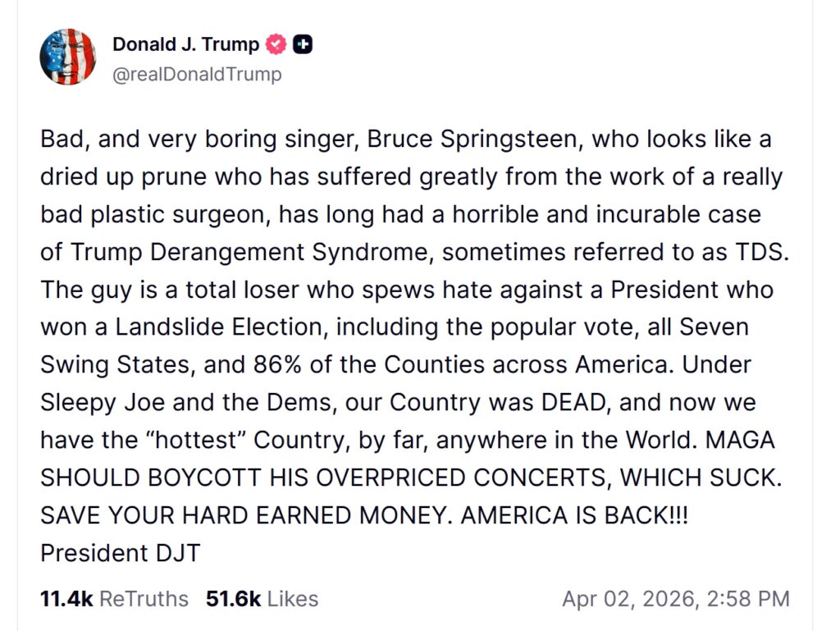The width and height of the screenshot is (840, 631).
Task: View the 51.6k Likes list
Action: [262, 599]
